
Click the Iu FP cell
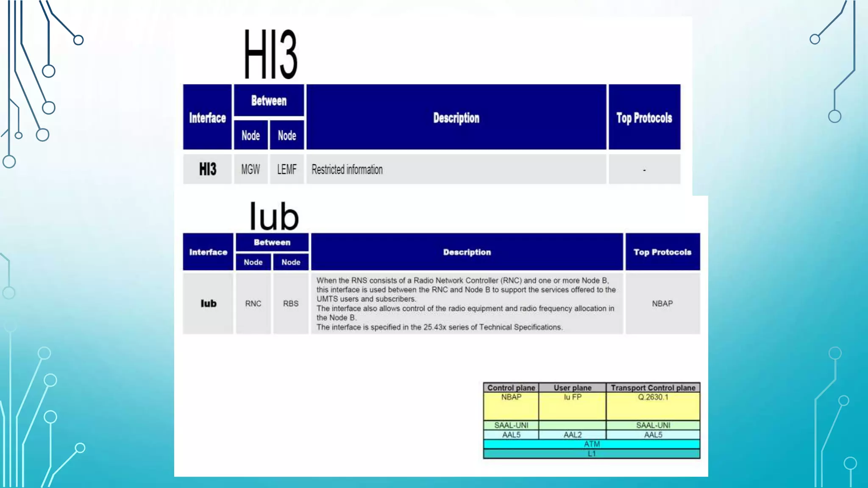click(572, 397)
